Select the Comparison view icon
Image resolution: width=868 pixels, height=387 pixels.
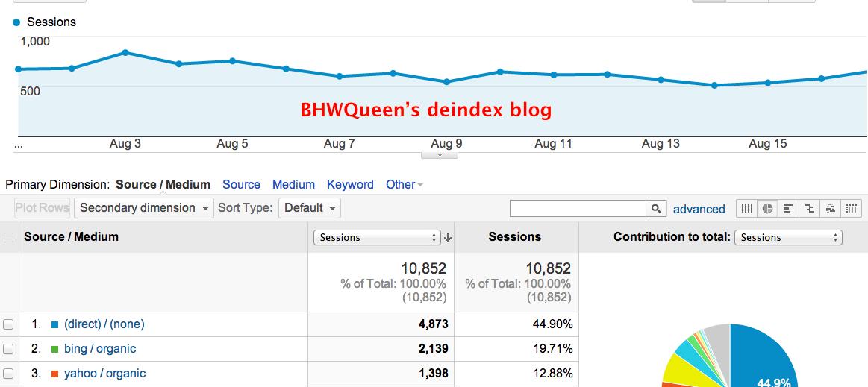[x=809, y=209]
